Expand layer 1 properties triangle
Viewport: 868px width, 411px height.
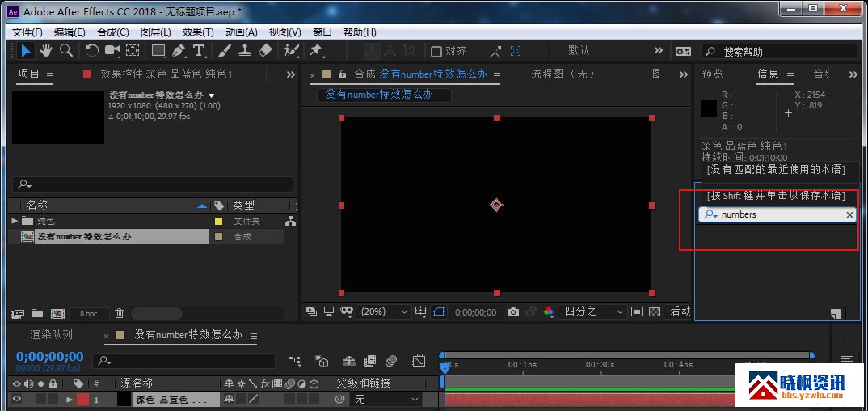[70, 399]
